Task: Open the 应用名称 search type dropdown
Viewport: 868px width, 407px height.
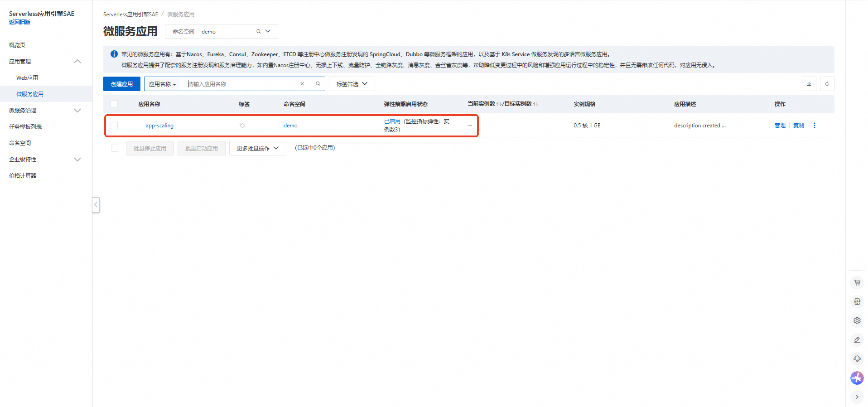Action: 162,84
